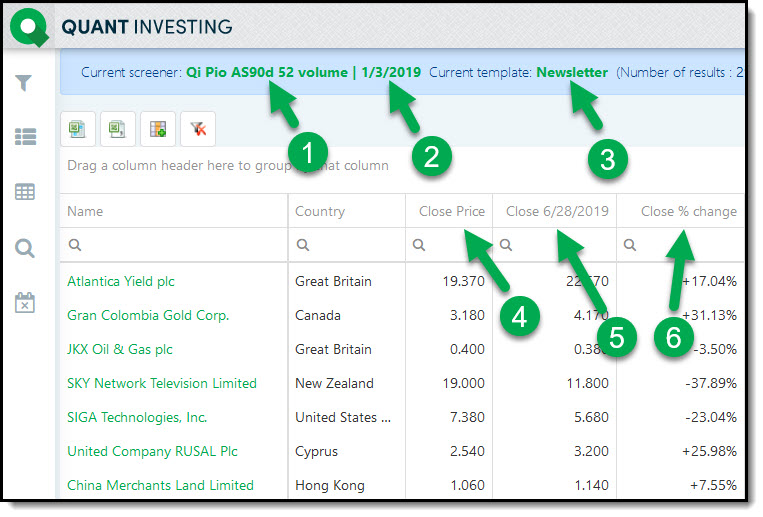Sort by the Name column header

[x=85, y=211]
